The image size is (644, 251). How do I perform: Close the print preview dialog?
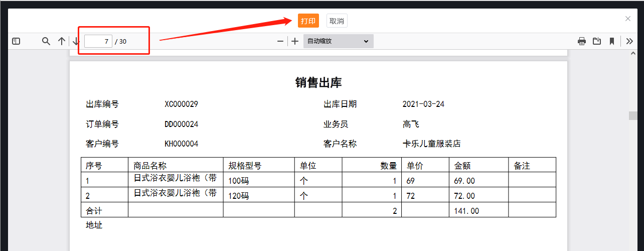tap(628, 19)
